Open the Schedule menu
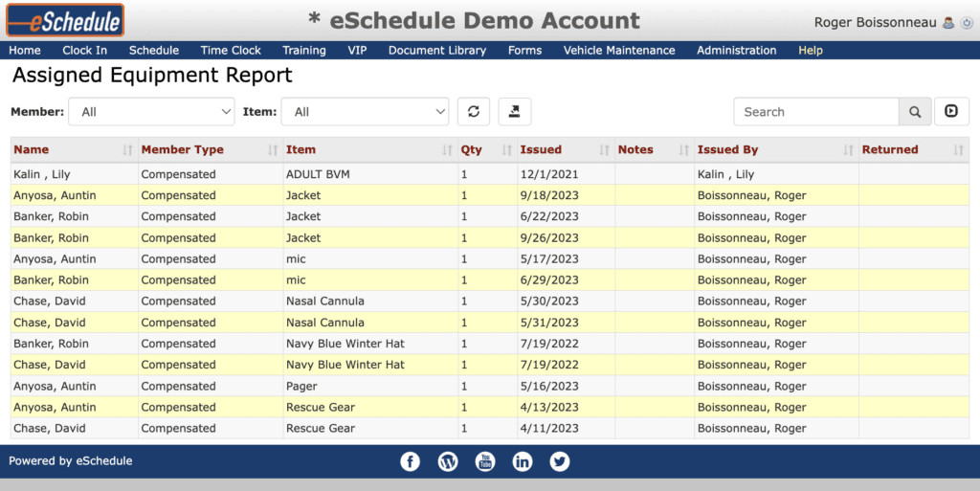980x491 pixels. (x=154, y=50)
